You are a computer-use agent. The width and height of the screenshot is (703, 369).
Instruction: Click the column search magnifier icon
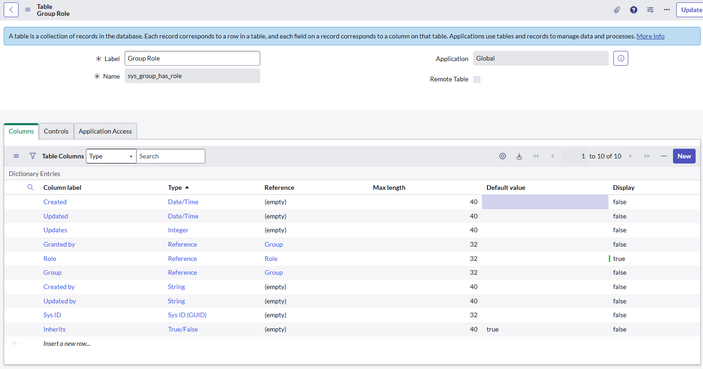point(30,187)
